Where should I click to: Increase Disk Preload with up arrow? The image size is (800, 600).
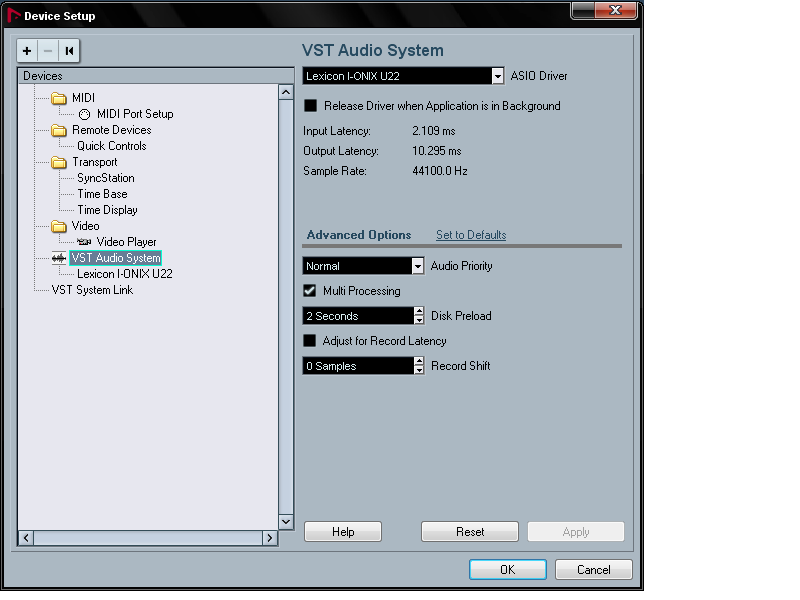(419, 311)
